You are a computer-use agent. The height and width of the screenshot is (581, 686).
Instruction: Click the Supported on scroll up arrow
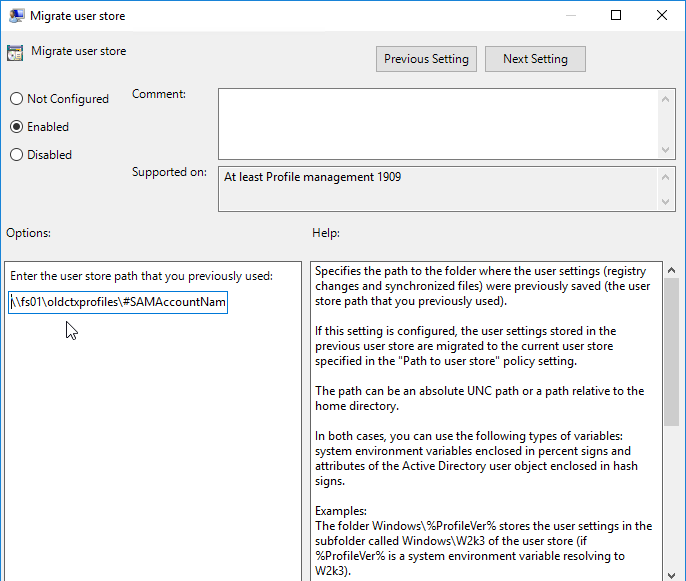pyautogui.click(x=665, y=177)
